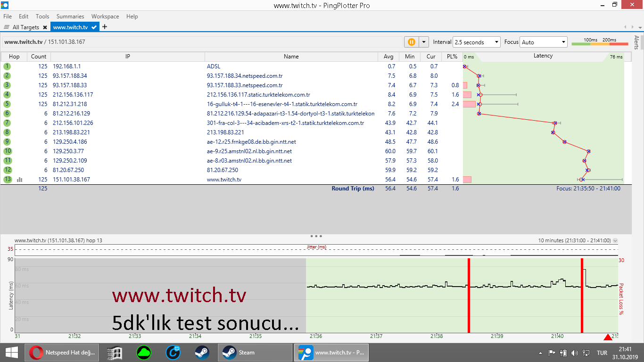
Task: Add a new target tab with the plus icon
Action: click(x=105, y=27)
